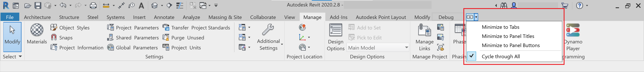This screenshot has height=72, width=644.
Task: Click the Modify arrow tool
Action: pyautogui.click(x=12, y=34)
